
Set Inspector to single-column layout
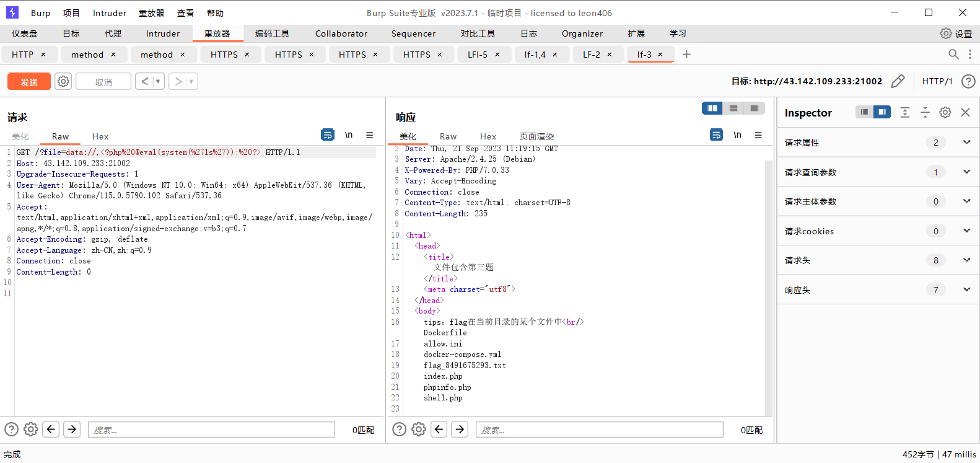(x=864, y=112)
